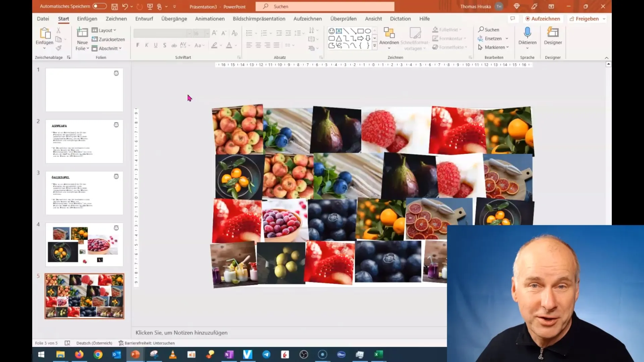
Task: Open VLC player from taskbar
Action: pyautogui.click(x=173, y=354)
